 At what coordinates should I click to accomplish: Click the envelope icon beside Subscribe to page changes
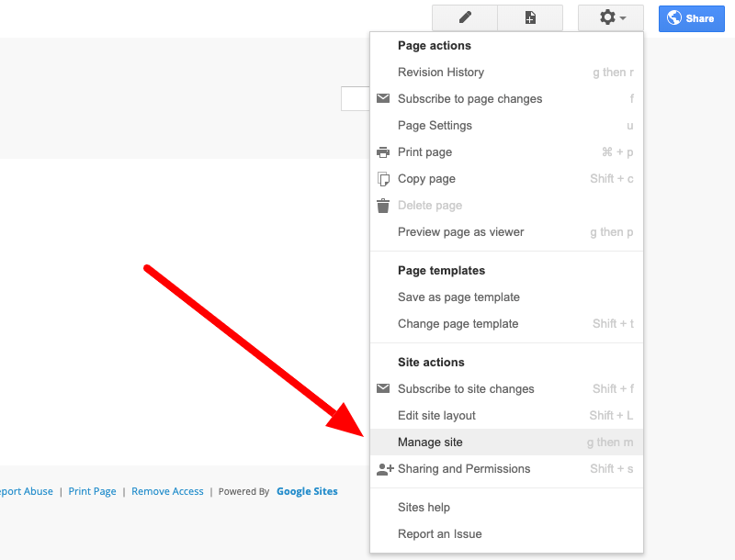pyautogui.click(x=383, y=98)
